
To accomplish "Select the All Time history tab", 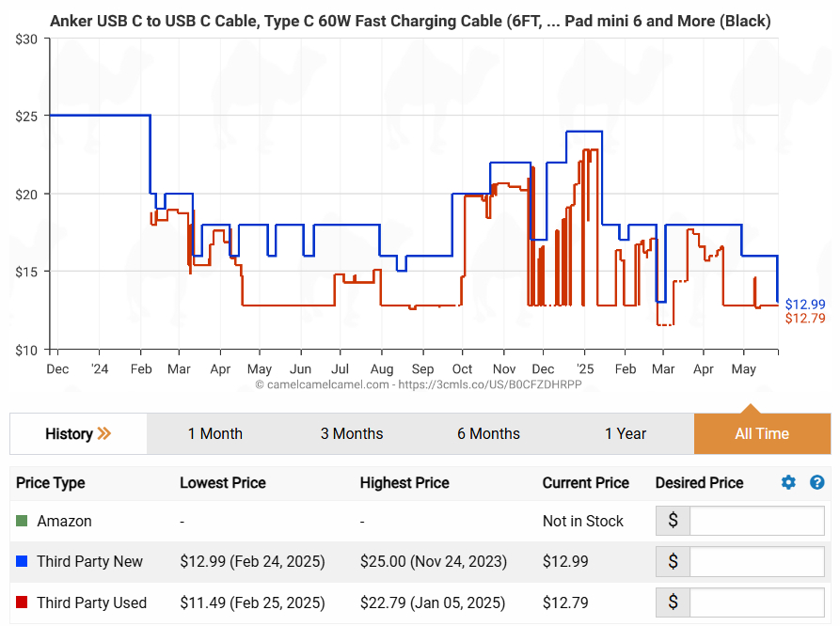I will pyautogui.click(x=762, y=433).
